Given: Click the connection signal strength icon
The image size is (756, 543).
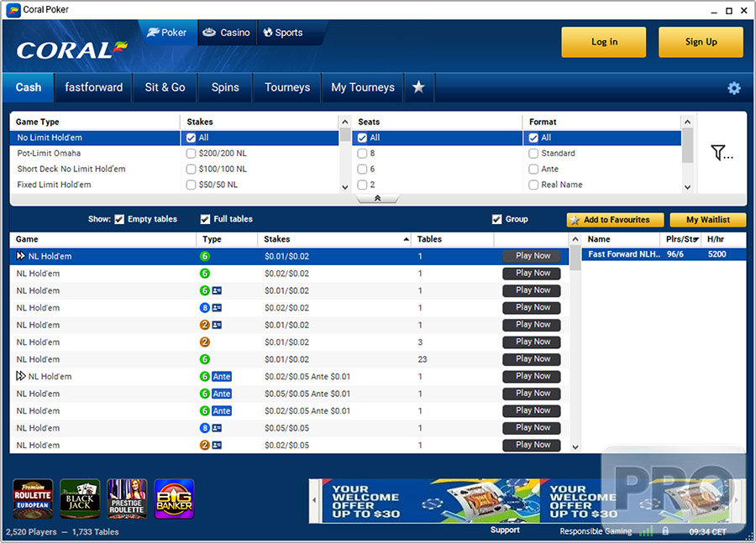Looking at the screenshot, I should tap(646, 531).
